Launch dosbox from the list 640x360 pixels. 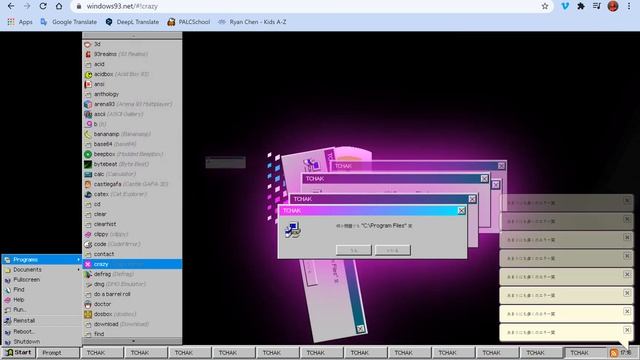point(132,314)
